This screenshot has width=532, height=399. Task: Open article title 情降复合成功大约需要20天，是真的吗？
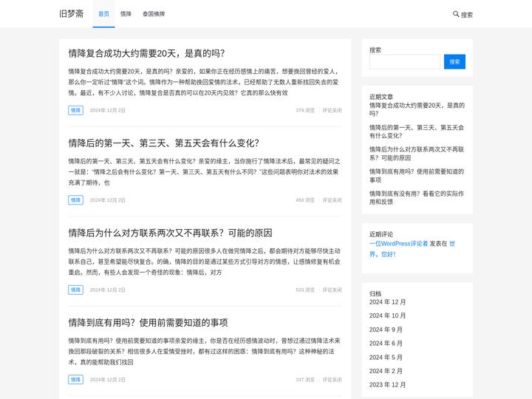(146, 53)
